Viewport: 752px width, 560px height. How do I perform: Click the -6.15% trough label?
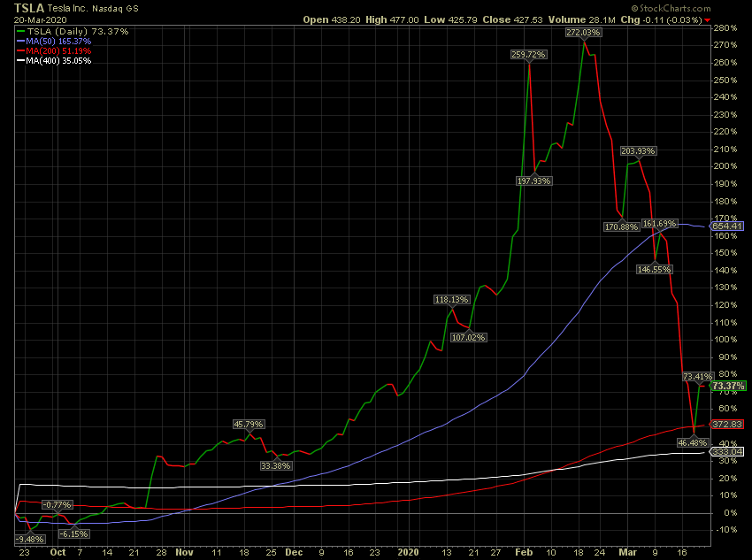click(x=73, y=533)
